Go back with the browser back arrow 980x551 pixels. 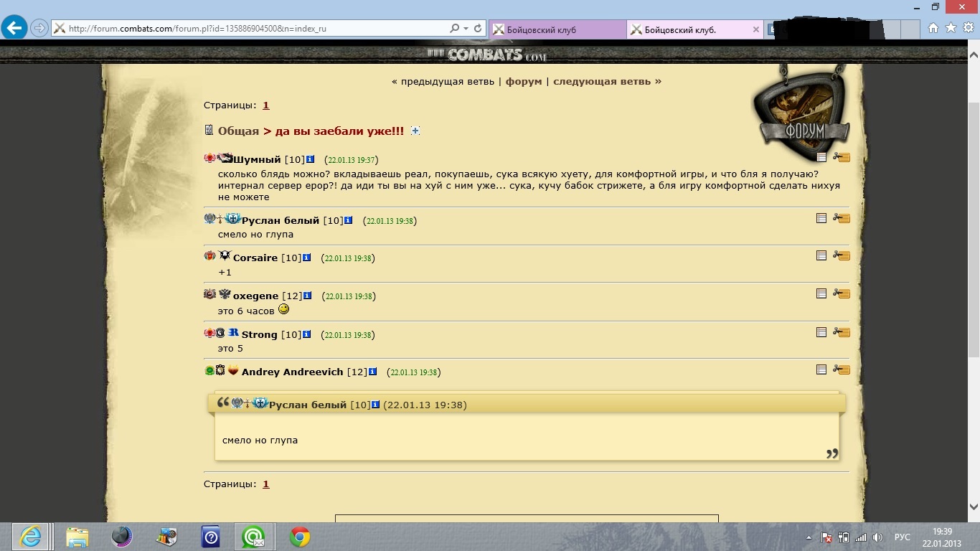(14, 29)
